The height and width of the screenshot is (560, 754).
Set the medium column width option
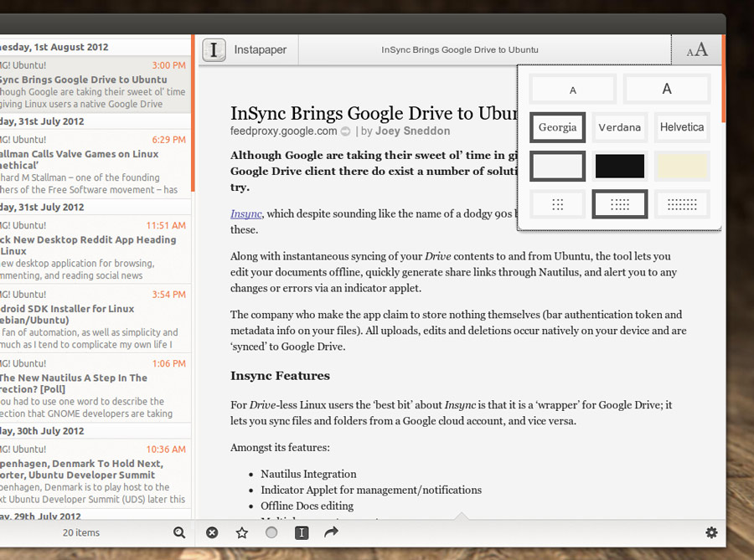619,204
